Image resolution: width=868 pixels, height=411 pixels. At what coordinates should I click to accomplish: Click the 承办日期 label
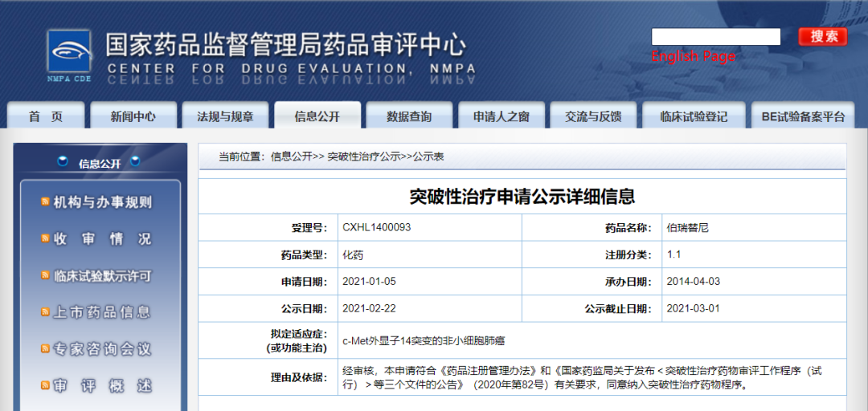pyautogui.click(x=628, y=282)
